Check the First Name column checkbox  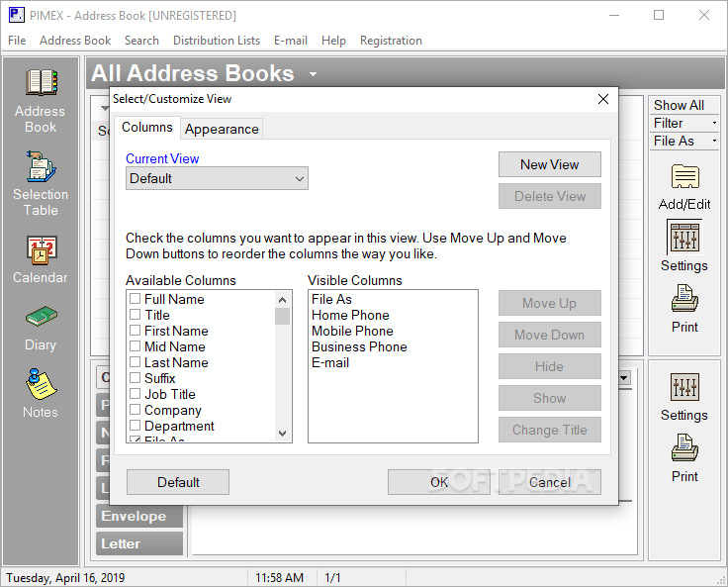(135, 330)
